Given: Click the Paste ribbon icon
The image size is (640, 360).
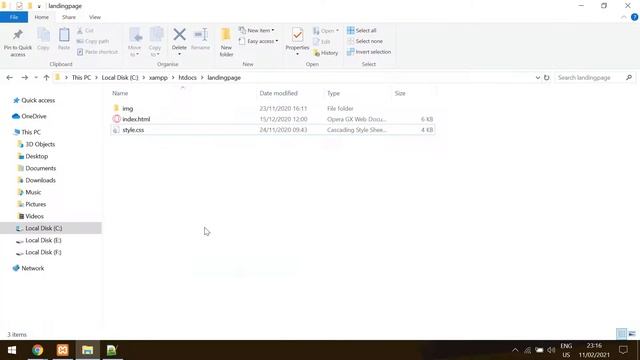Looking at the screenshot, I should pyautogui.click(x=64, y=40).
